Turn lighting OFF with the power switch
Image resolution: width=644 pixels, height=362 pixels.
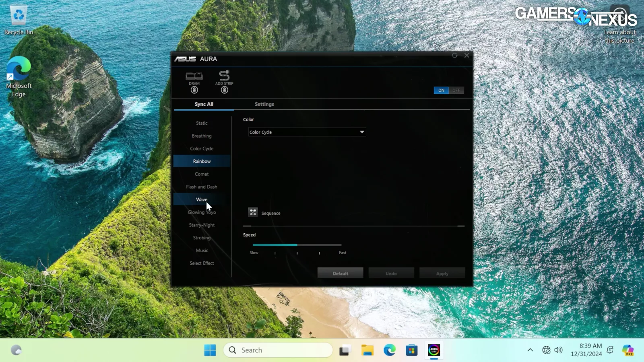(456, 90)
